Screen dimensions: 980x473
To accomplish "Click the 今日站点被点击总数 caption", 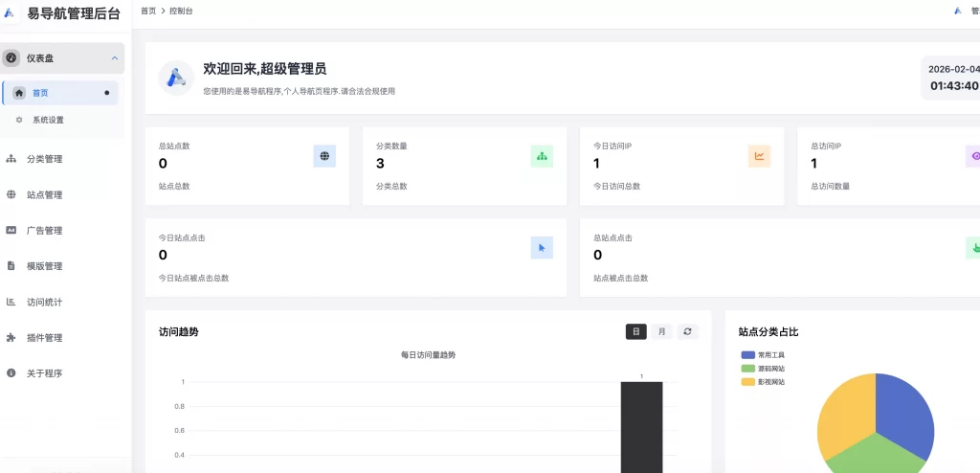I will [x=193, y=279].
